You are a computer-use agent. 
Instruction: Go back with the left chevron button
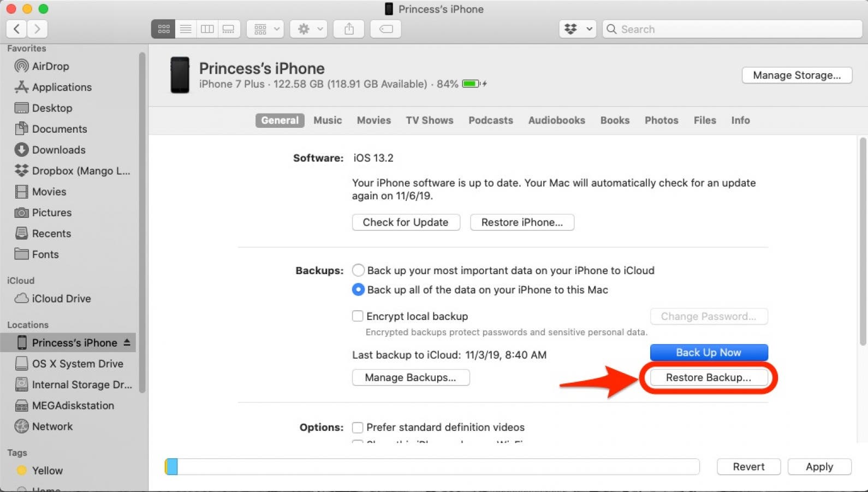click(x=16, y=29)
